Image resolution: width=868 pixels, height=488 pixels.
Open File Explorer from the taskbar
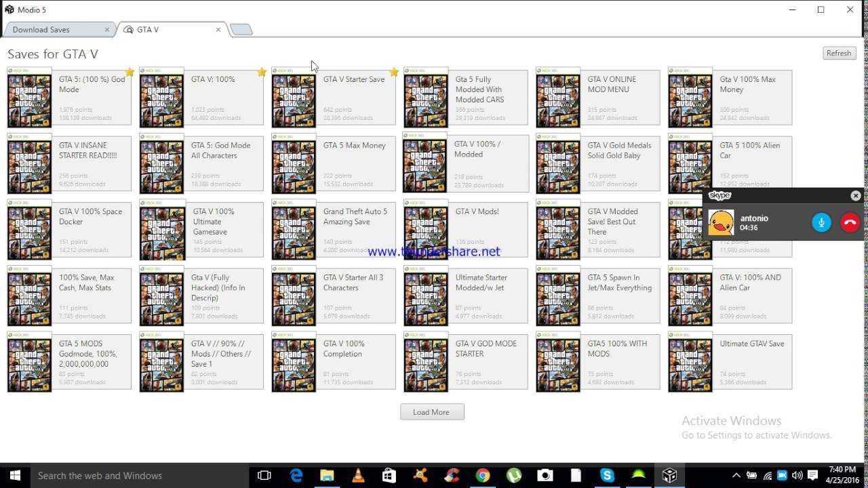pyautogui.click(x=327, y=476)
